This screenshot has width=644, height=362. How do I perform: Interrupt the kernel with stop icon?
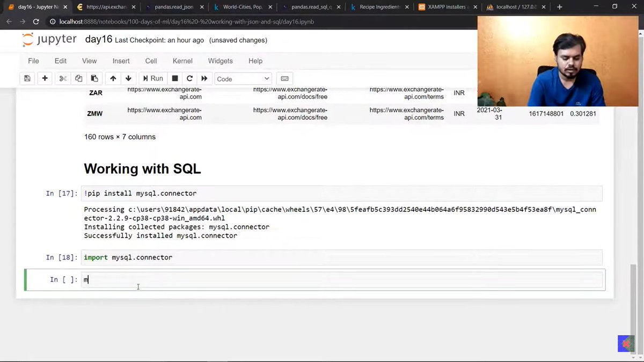coord(175,78)
